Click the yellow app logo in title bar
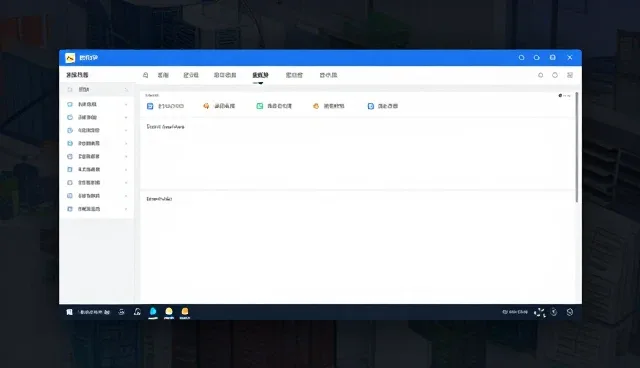640x368 pixels. [x=70, y=58]
